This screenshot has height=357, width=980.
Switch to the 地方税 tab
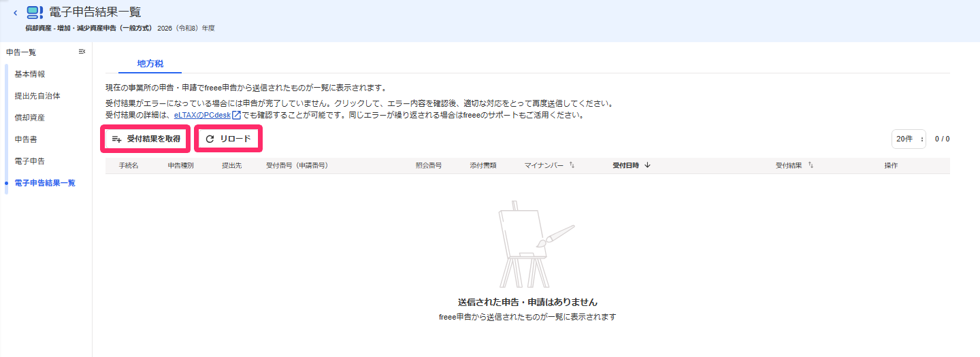[150, 63]
